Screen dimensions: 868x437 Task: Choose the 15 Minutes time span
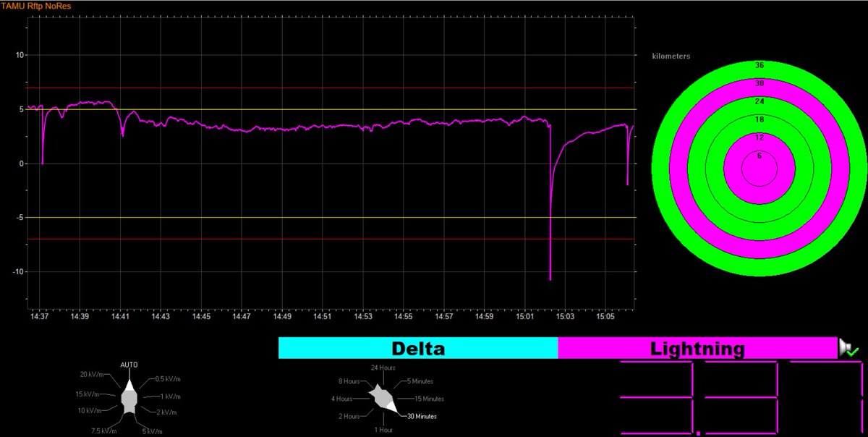pos(430,399)
